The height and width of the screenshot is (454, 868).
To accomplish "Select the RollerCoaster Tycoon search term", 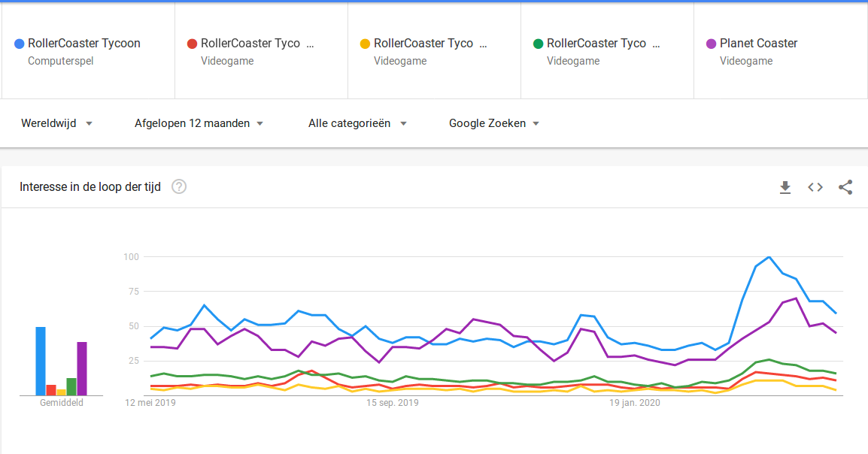I will point(84,43).
